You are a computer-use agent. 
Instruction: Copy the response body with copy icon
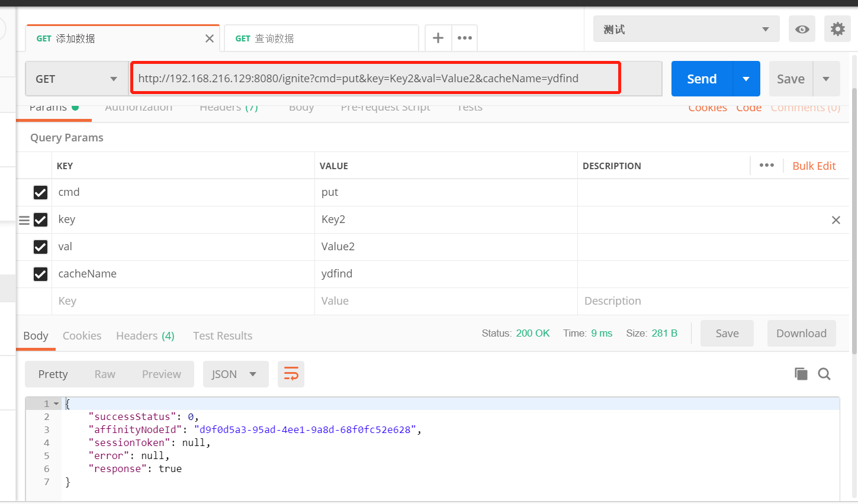(801, 374)
